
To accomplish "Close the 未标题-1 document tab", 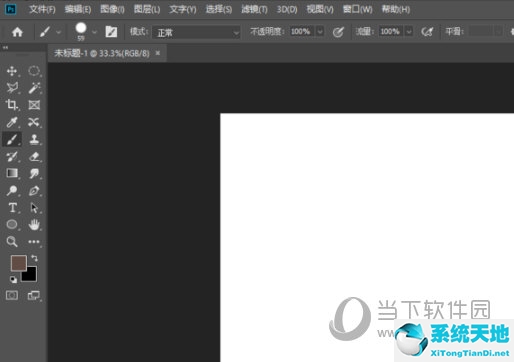I will 158,53.
